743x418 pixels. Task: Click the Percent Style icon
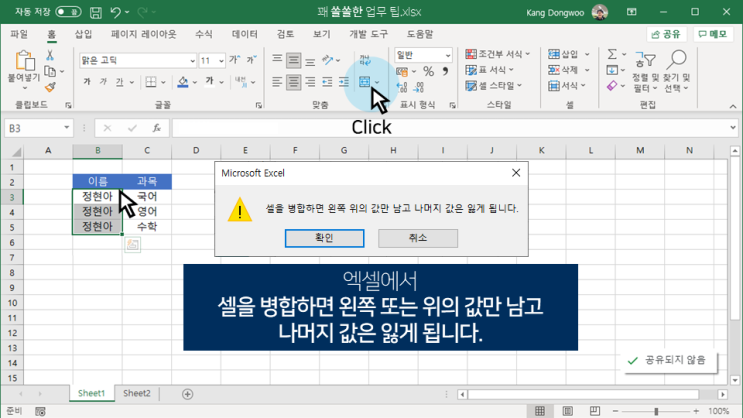pyautogui.click(x=428, y=72)
